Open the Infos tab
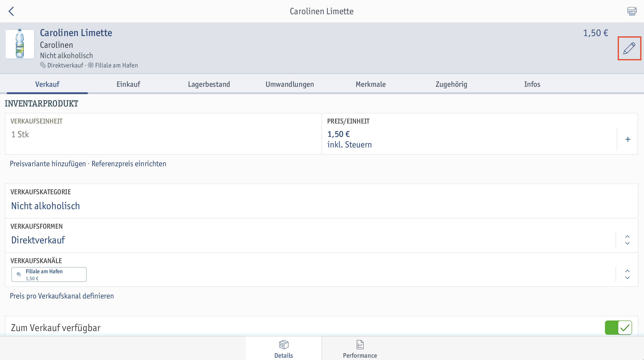 coord(532,84)
